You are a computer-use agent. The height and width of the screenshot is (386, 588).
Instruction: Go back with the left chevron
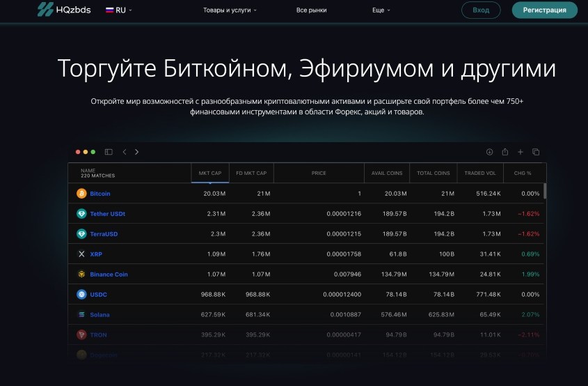pyautogui.click(x=125, y=152)
